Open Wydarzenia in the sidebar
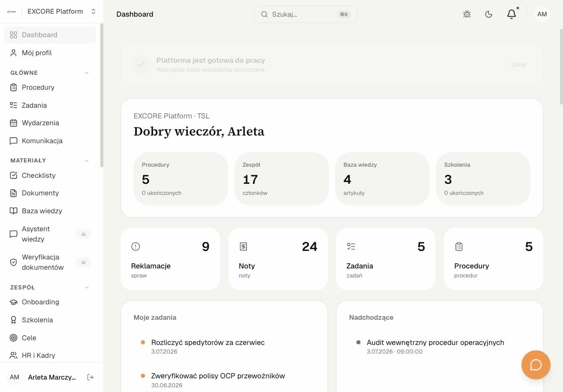Screen dimensions: 563x392 50,123
